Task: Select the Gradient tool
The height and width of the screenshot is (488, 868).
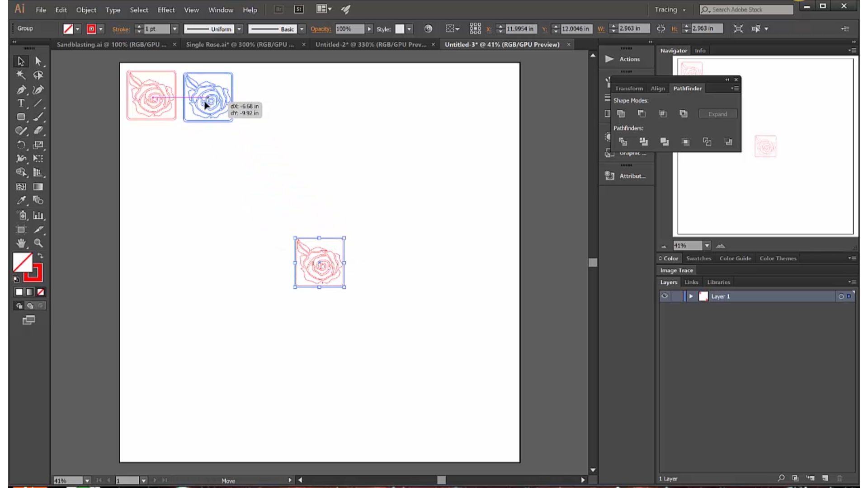Action: [38, 187]
